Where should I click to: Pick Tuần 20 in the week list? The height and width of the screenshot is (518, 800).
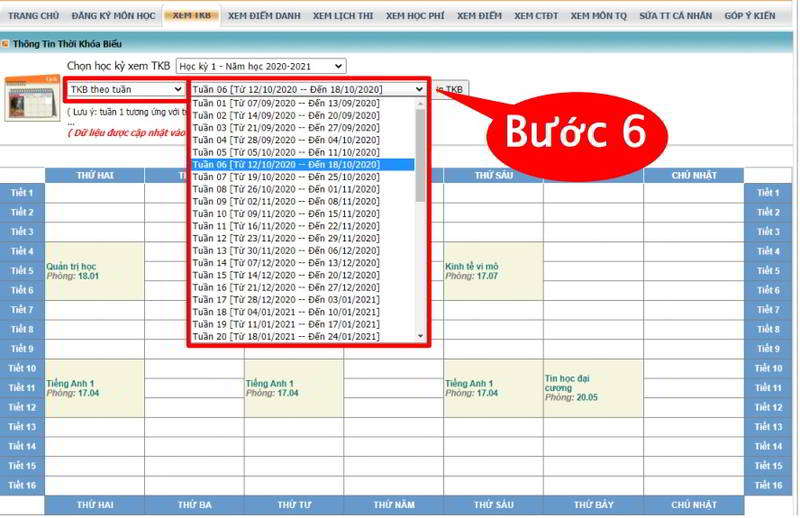[x=286, y=337]
